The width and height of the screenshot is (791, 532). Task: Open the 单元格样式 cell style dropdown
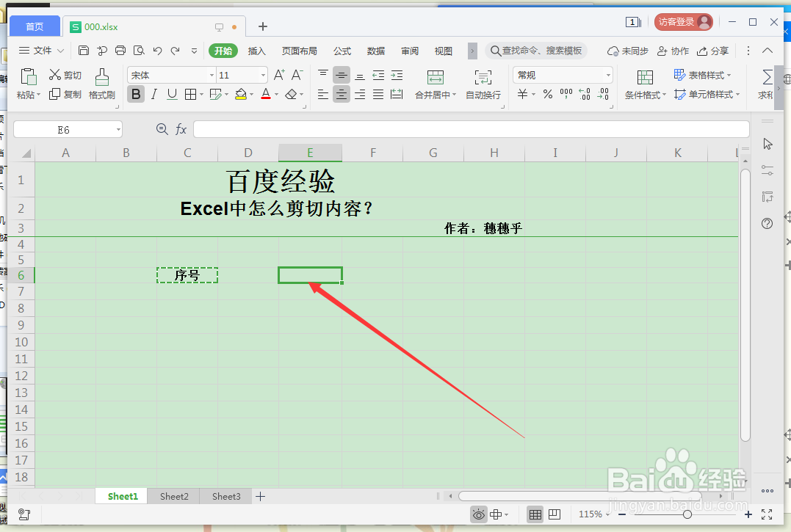[x=707, y=94]
